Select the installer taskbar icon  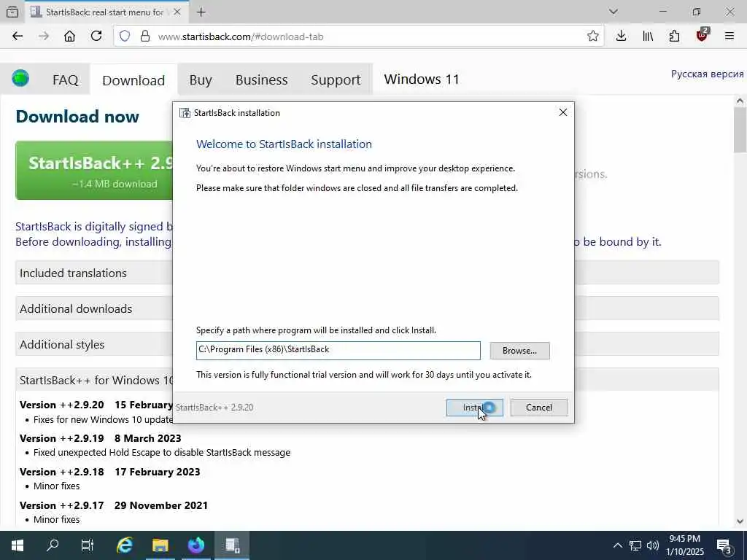[x=232, y=545]
